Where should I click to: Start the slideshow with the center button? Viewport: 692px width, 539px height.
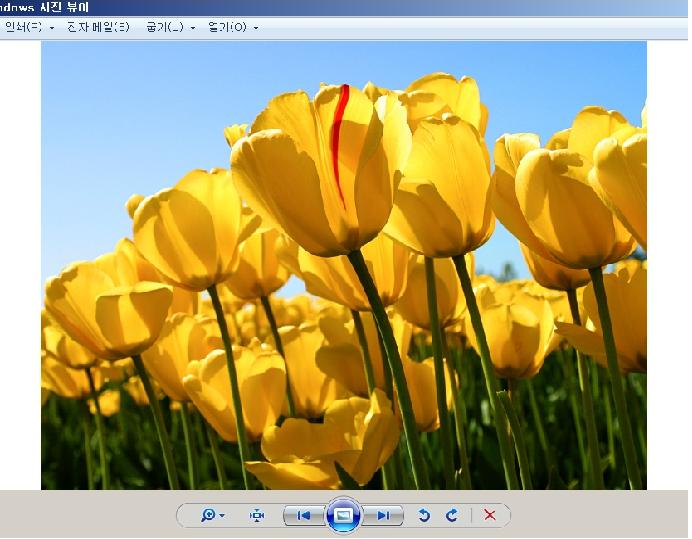click(343, 515)
